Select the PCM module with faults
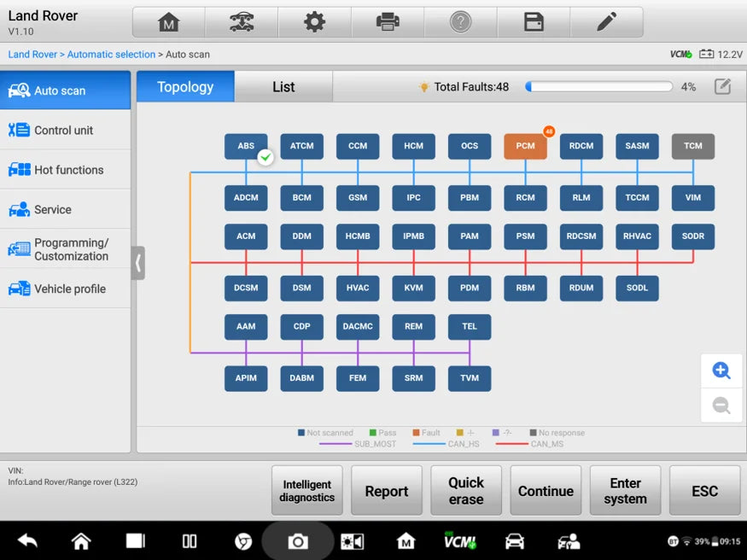This screenshot has width=747, height=560. click(x=525, y=146)
